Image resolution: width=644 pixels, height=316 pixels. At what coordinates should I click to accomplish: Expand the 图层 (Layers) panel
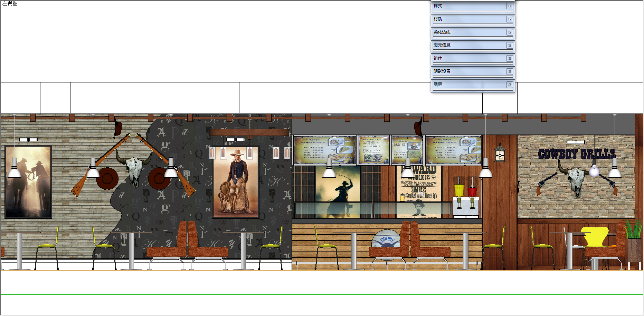(x=473, y=85)
